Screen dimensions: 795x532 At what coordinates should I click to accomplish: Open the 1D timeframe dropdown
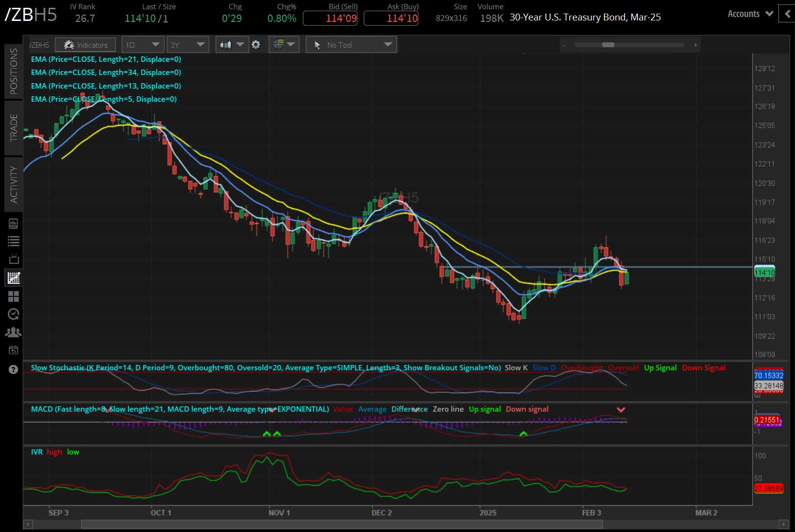[142, 44]
